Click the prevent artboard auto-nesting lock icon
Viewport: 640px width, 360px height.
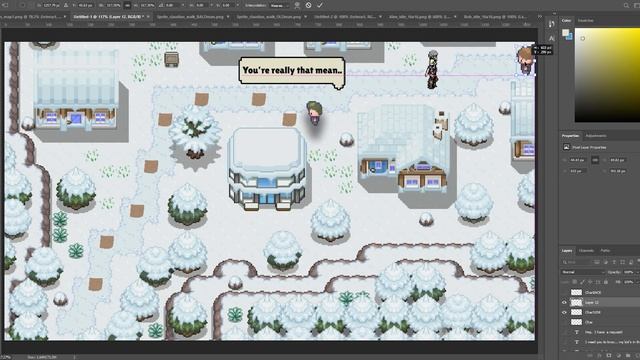(598, 282)
